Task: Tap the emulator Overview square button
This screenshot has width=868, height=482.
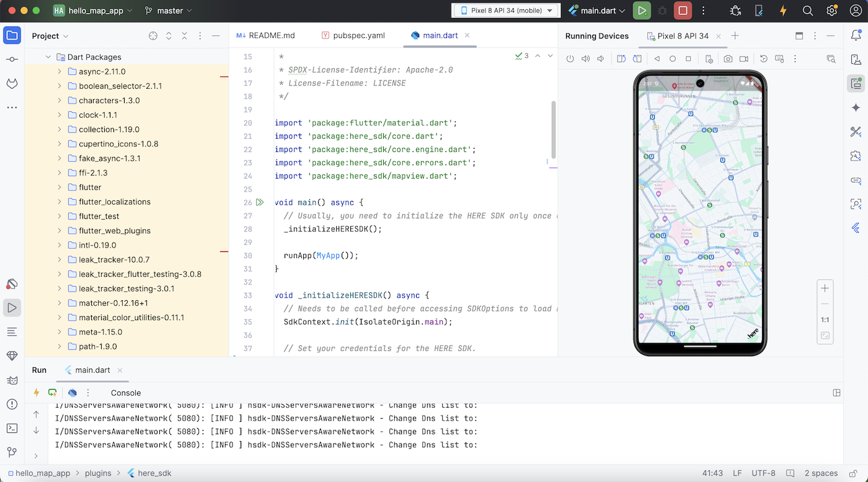Action: click(688, 59)
